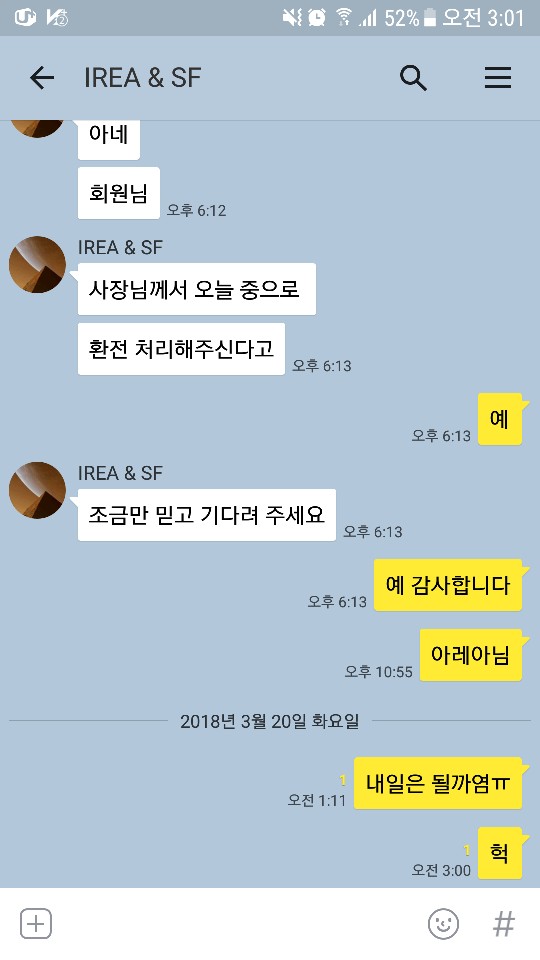Open IREA & SF profile picture near 사장님께서 message
540x960 pixels.
click(x=37, y=264)
